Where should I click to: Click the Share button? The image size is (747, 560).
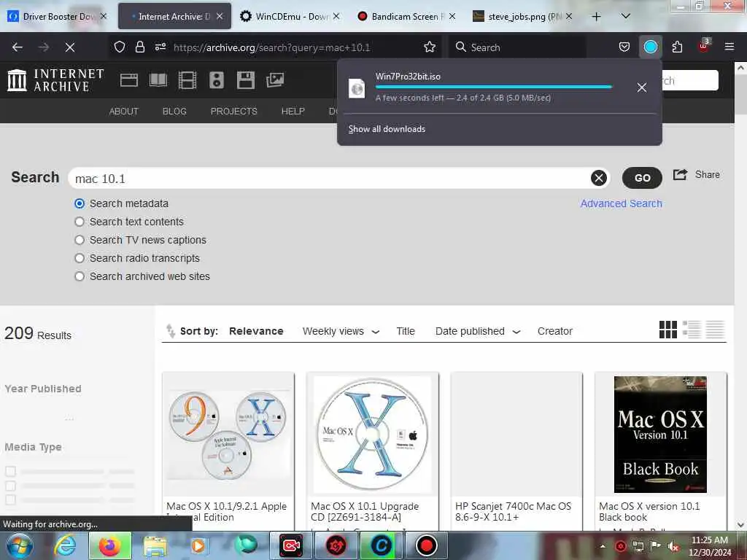point(696,175)
